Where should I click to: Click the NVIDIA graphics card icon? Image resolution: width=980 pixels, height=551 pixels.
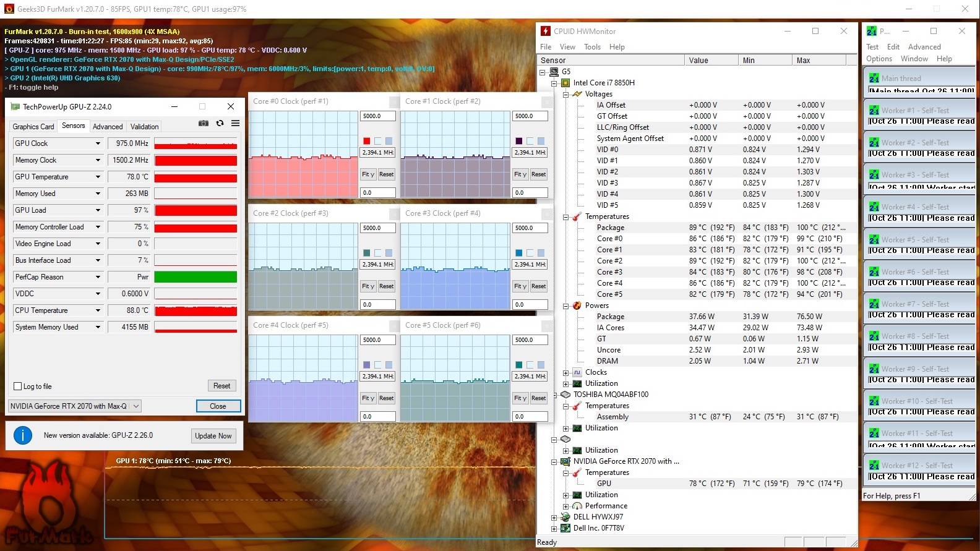pos(565,461)
